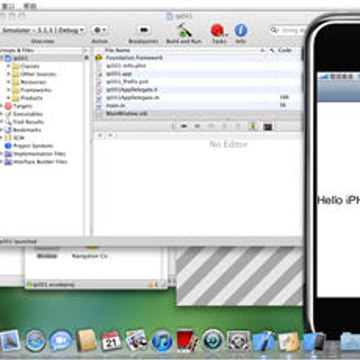Open Address Book from the Dock
The height and width of the screenshot is (360, 360).
click(87, 341)
